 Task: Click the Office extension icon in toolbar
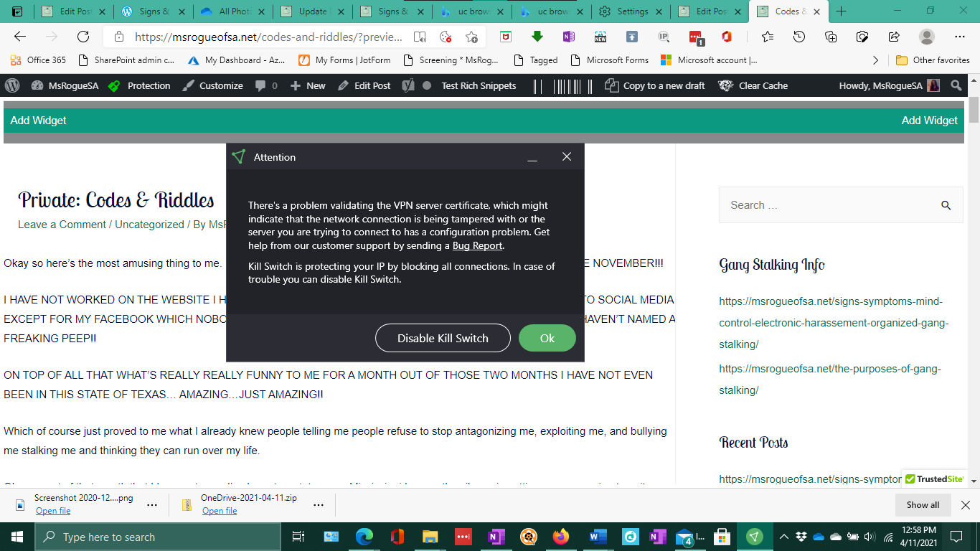pyautogui.click(x=727, y=37)
